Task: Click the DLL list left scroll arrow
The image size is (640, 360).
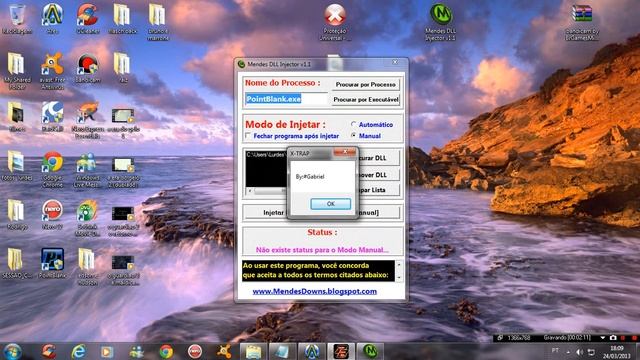Action: coord(249,191)
